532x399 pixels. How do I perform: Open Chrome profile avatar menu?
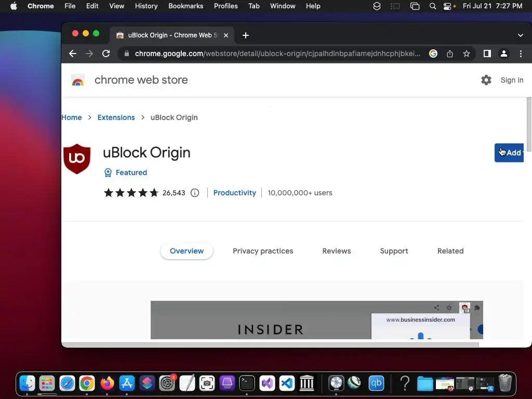(x=504, y=54)
